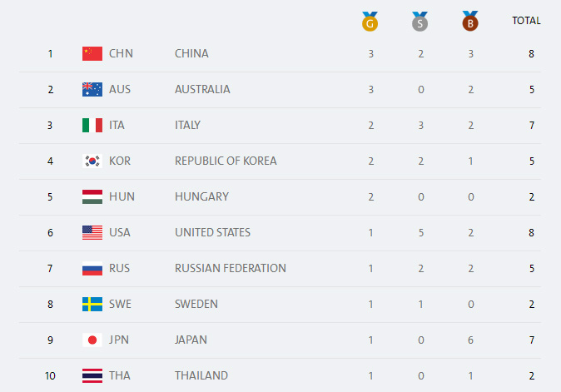Open the CHINA country name link

pyautogui.click(x=191, y=53)
